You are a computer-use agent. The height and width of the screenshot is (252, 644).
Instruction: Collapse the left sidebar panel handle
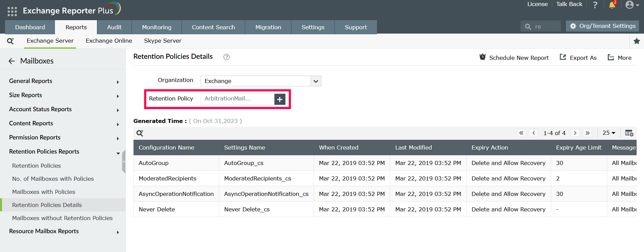coord(124,162)
